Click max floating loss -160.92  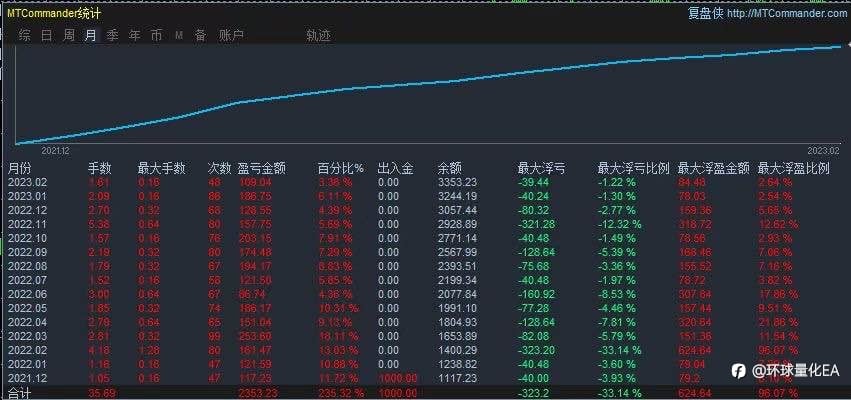click(x=537, y=294)
